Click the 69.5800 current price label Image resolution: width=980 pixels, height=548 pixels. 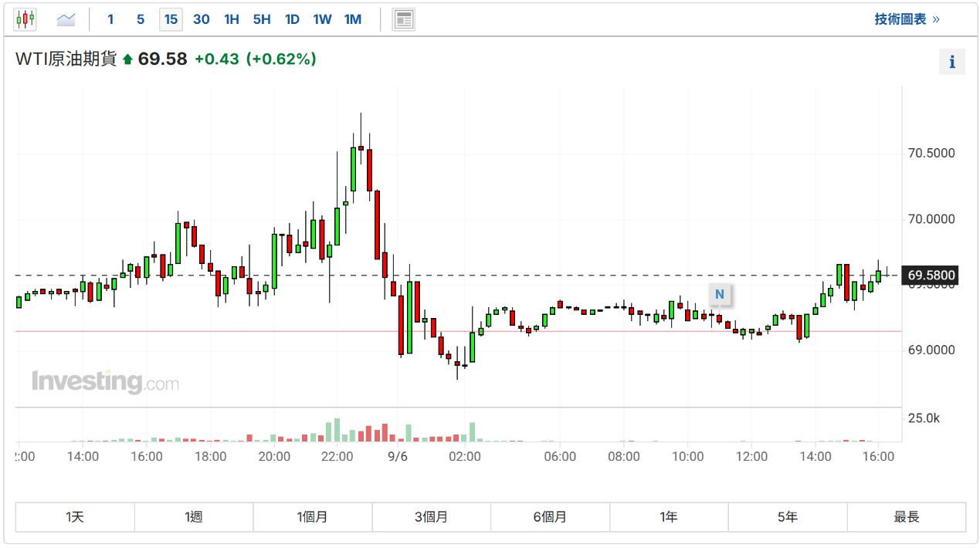click(931, 276)
